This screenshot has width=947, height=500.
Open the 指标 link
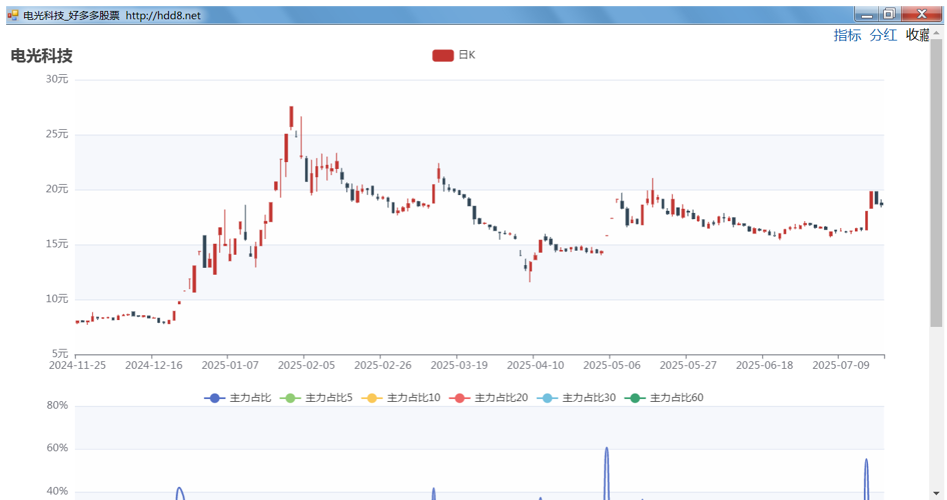point(847,35)
